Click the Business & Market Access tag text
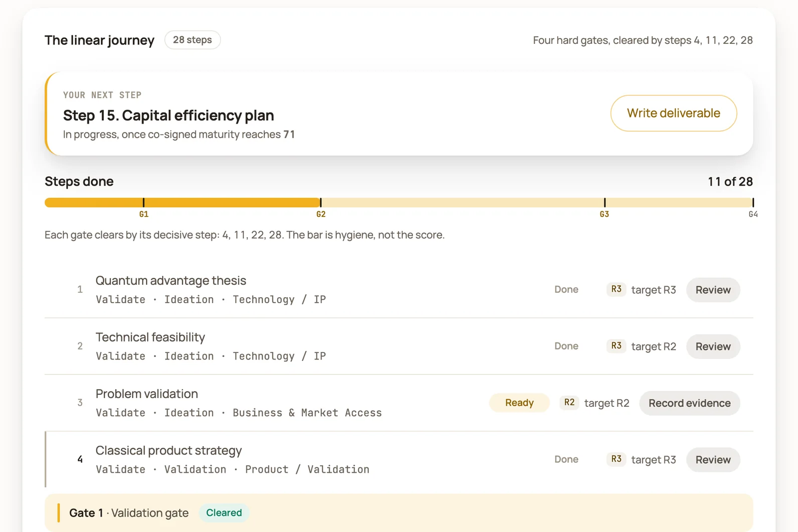Screen dimensions: 798x532 click(x=307, y=413)
